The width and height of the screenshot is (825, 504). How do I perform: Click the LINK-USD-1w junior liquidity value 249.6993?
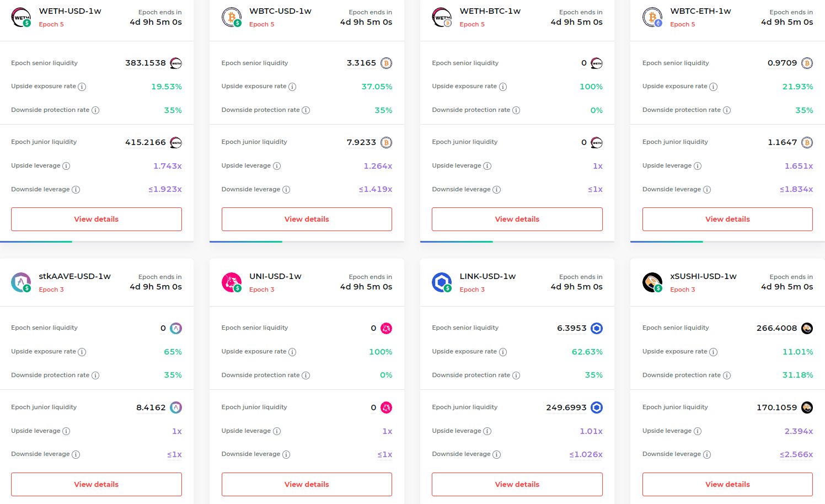pyautogui.click(x=566, y=408)
